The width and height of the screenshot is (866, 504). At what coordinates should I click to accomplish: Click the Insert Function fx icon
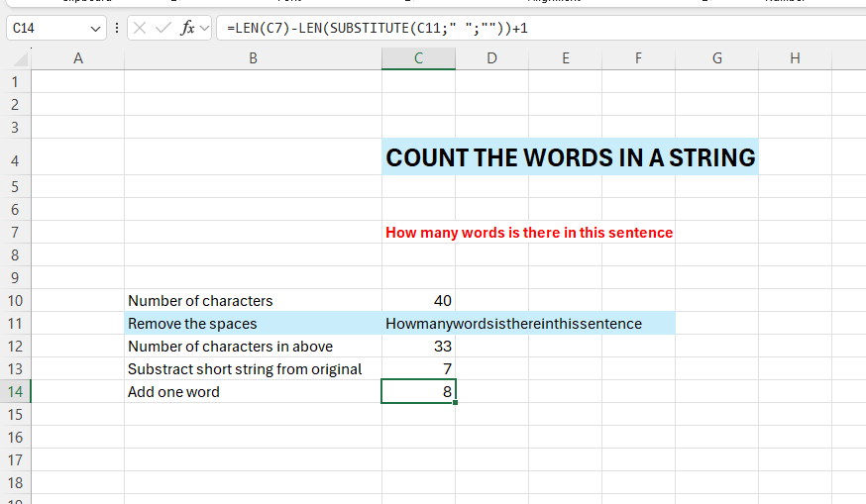click(186, 28)
